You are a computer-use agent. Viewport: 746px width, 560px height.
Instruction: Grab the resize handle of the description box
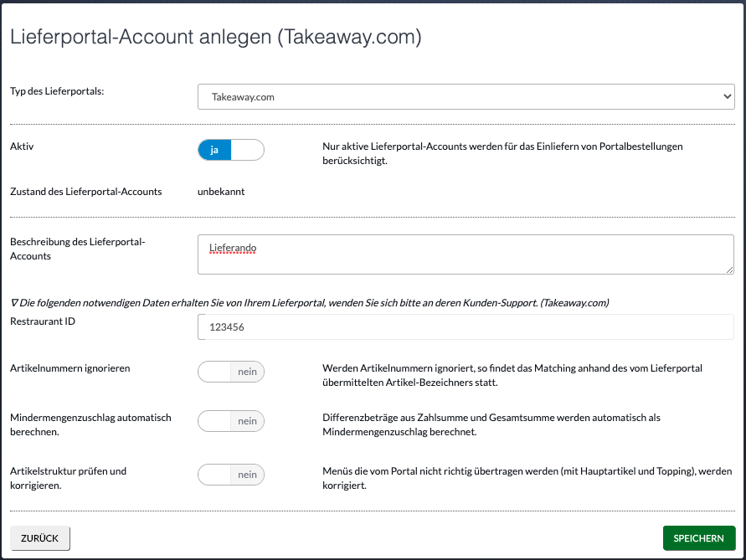(729, 270)
